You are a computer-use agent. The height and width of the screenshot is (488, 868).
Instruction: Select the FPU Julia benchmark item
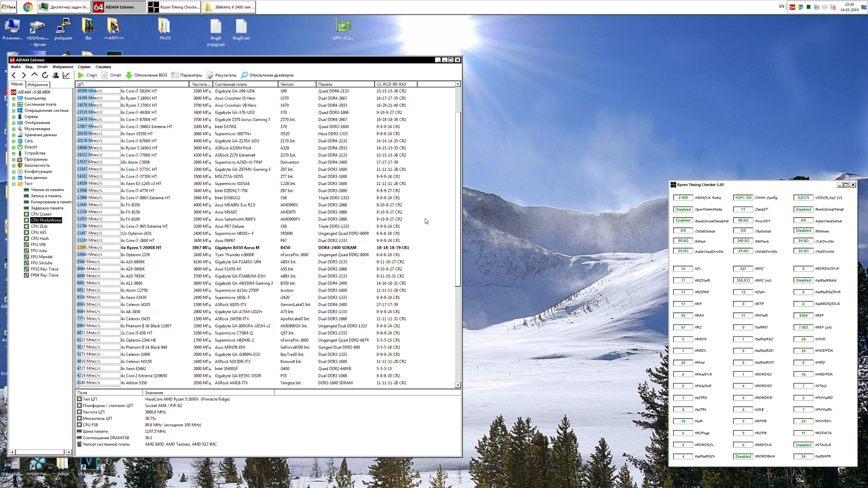[38, 251]
